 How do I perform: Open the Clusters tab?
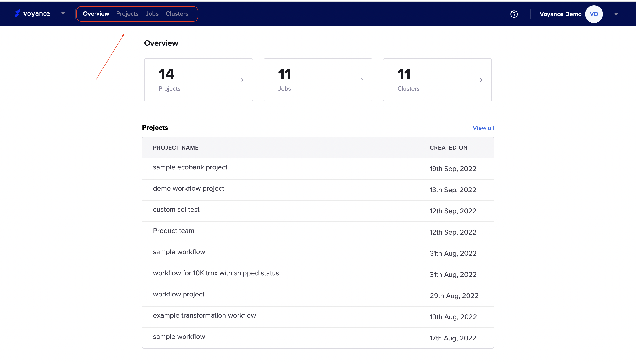177,14
